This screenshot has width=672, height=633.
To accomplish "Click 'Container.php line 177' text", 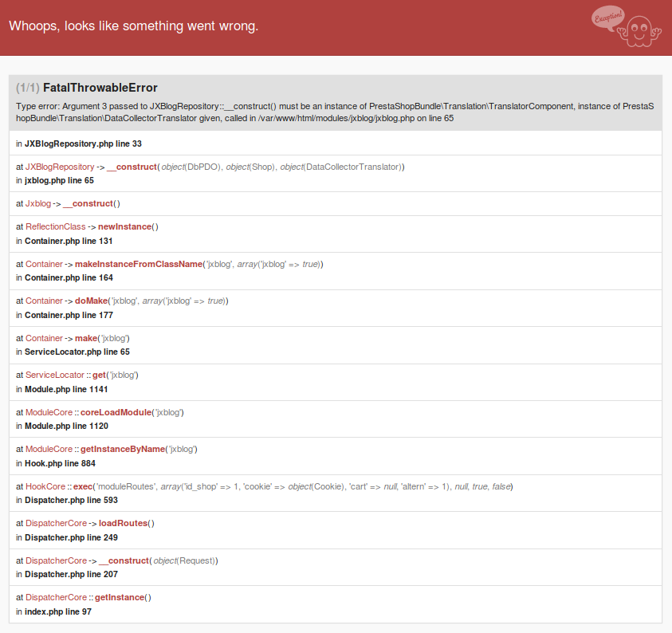I will pos(69,315).
